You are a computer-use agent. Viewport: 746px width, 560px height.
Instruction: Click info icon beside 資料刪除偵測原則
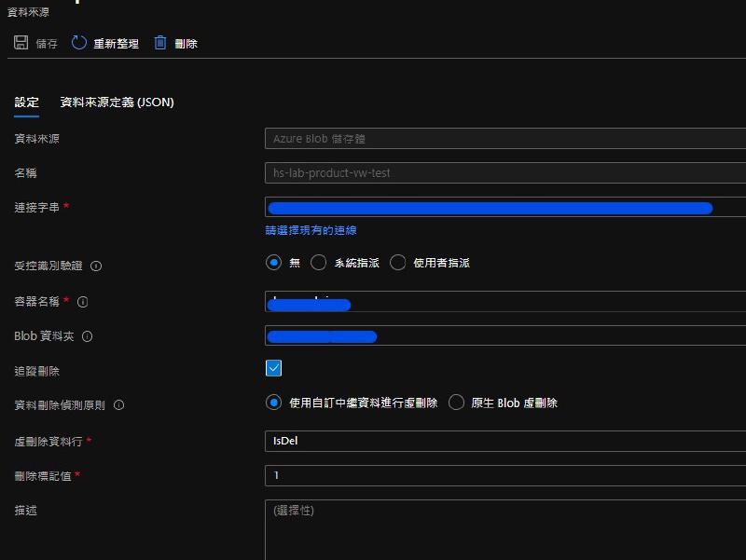[118, 405]
